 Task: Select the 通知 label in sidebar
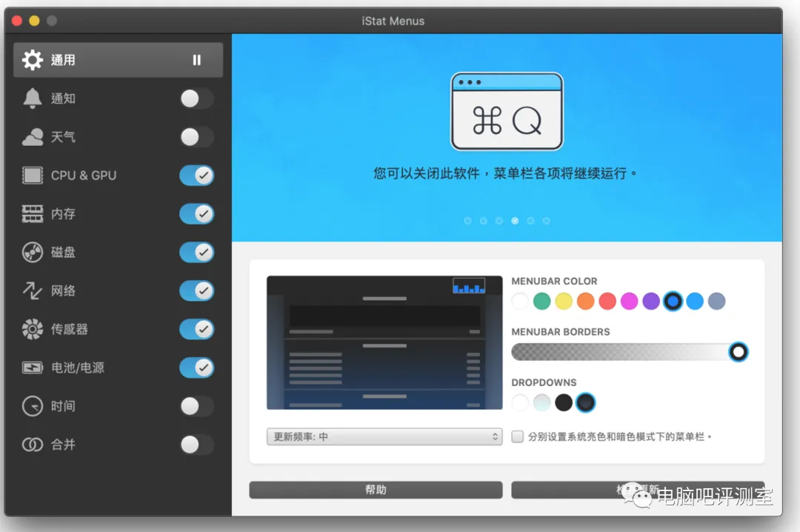(x=63, y=99)
